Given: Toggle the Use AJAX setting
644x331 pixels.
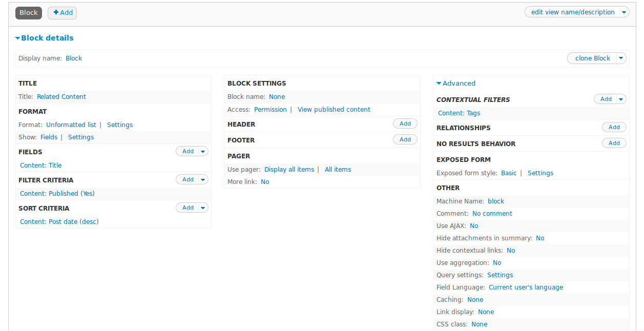Looking at the screenshot, I should pos(473,225).
